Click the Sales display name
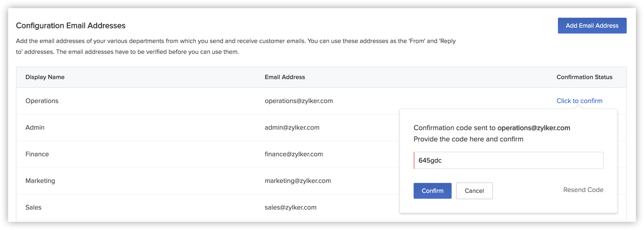The width and height of the screenshot is (644, 230). [x=33, y=207]
